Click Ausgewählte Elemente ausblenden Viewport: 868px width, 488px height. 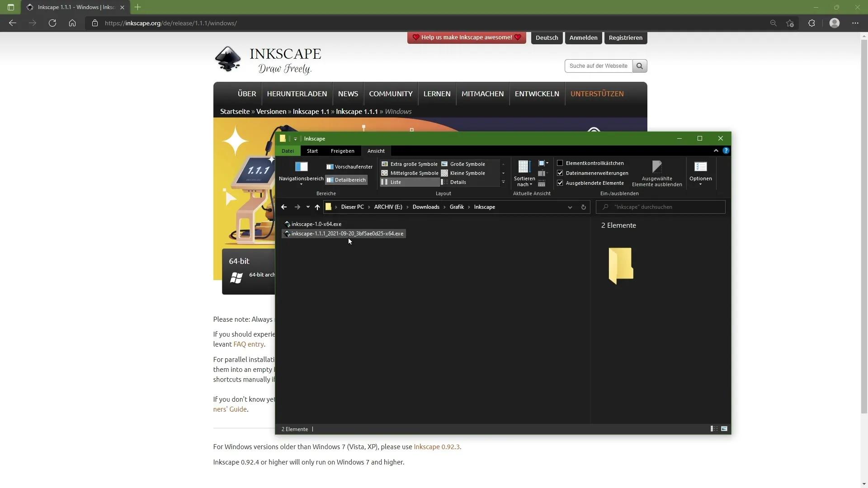click(657, 174)
